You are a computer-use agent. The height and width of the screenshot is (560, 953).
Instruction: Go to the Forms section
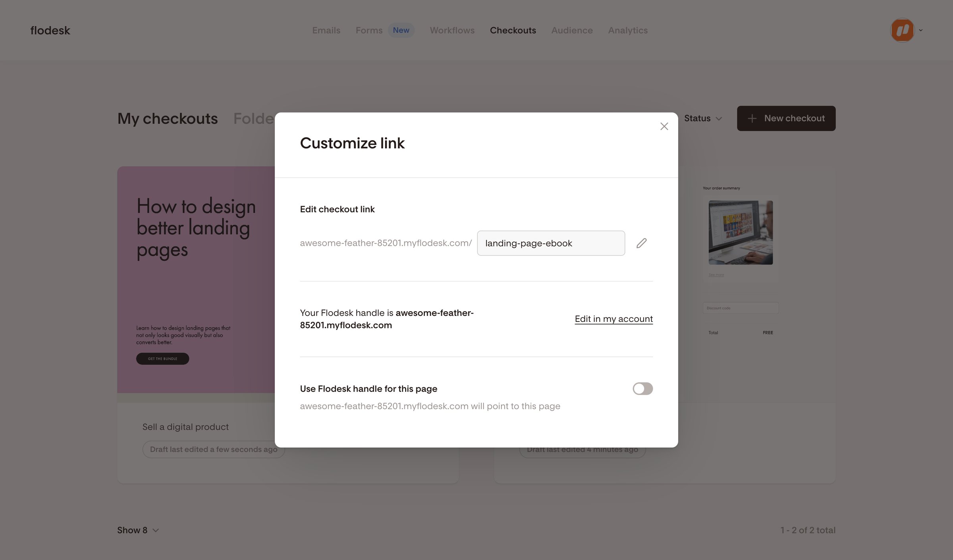coord(369,30)
